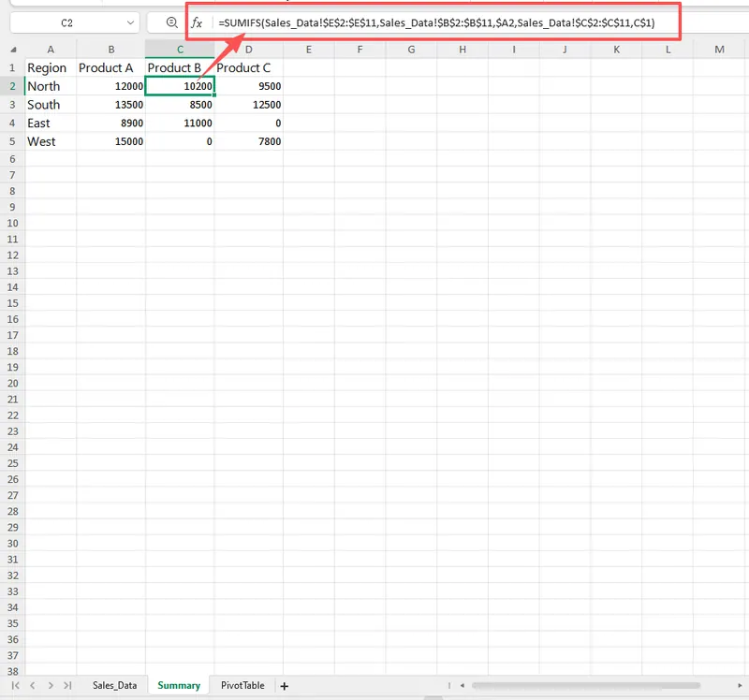This screenshot has height=700, width=749.
Task: Click the fx Insert Function icon
Action: pyautogui.click(x=197, y=22)
